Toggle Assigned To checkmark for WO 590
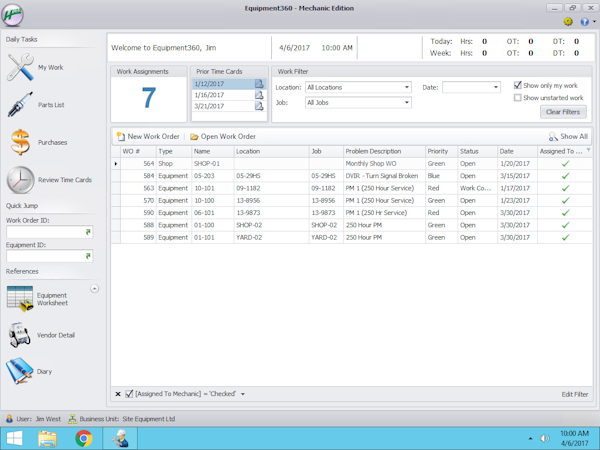The image size is (600, 450). 565,213
